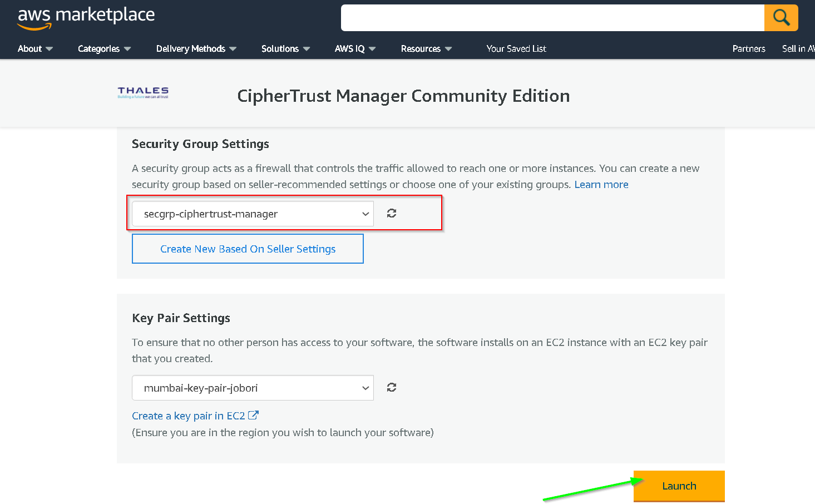Open the Resources menu

click(427, 49)
